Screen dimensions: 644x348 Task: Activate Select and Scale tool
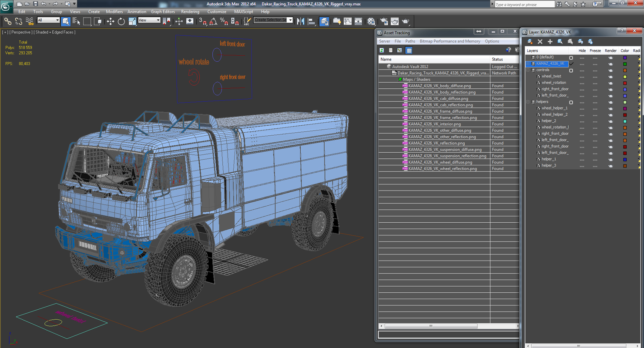[x=132, y=21]
